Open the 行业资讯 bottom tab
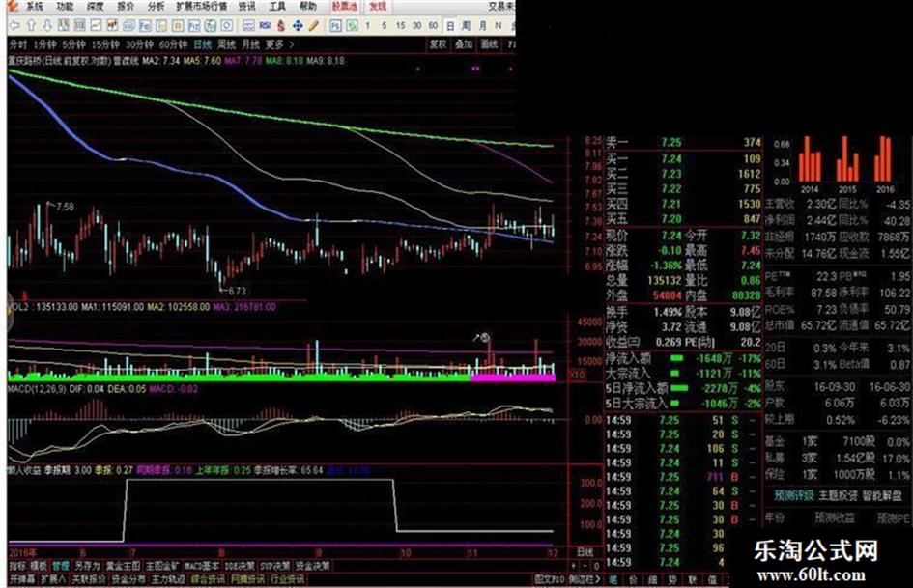Viewport: 913px width, 588px height. coord(287,579)
